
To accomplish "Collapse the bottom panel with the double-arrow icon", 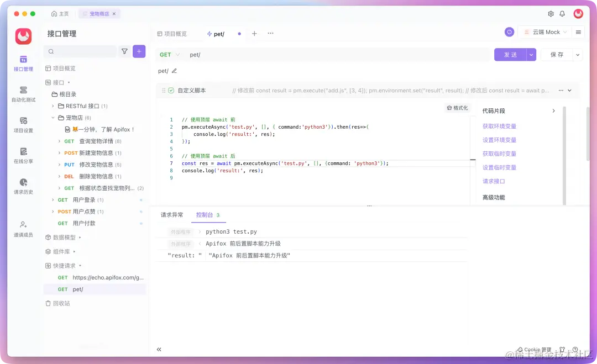I will tap(159, 349).
